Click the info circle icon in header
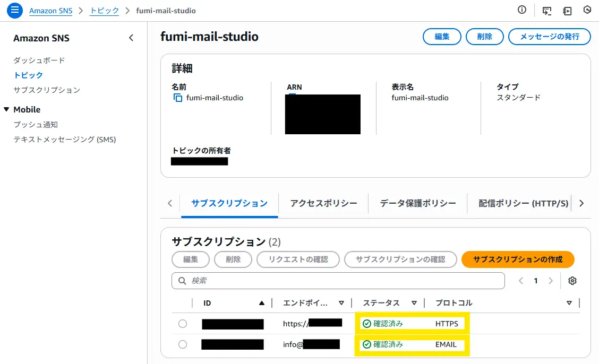Image resolution: width=599 pixels, height=364 pixels. 522,10
